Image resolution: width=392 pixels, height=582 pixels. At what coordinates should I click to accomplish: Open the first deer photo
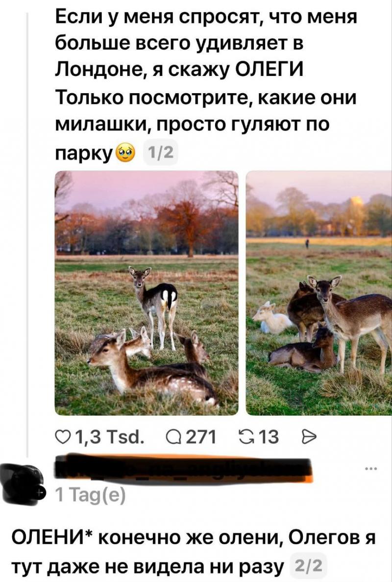coord(147,293)
